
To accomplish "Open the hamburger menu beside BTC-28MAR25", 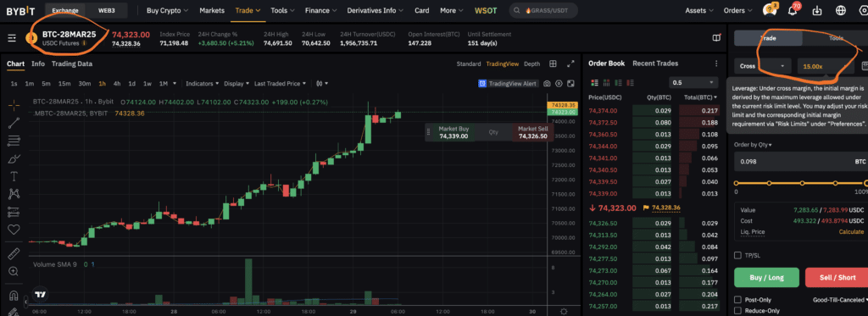I will click(12, 38).
